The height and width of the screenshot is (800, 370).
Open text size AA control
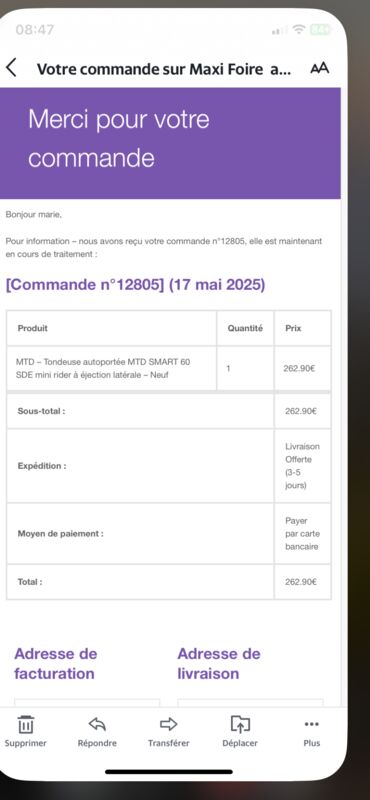pos(319,68)
